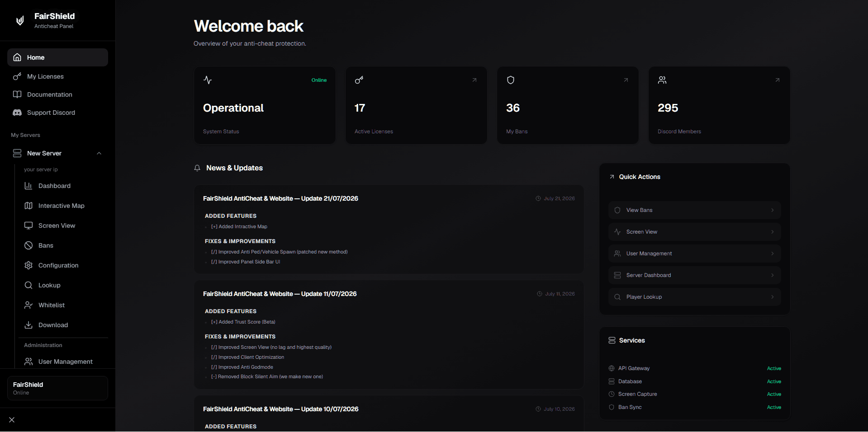The width and height of the screenshot is (868, 432).
Task: Click the activity pulse icon on Operational card
Action: (208, 80)
